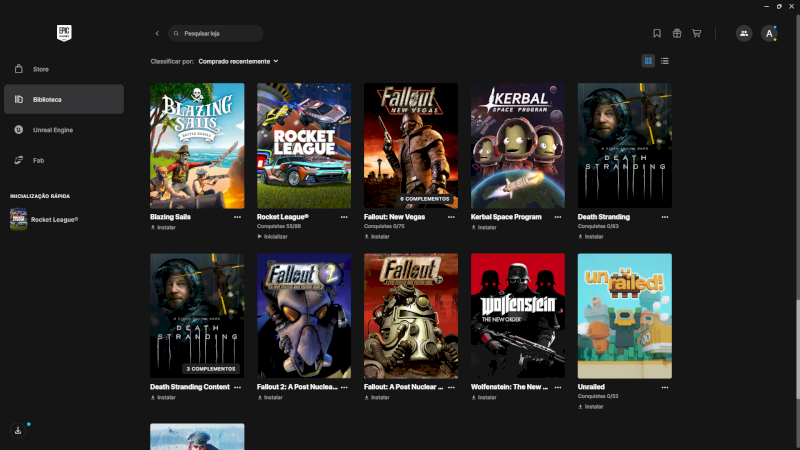Viewport: 800px width, 450px height.
Task: Open more options for Death Stranding
Action: pyautogui.click(x=665, y=217)
